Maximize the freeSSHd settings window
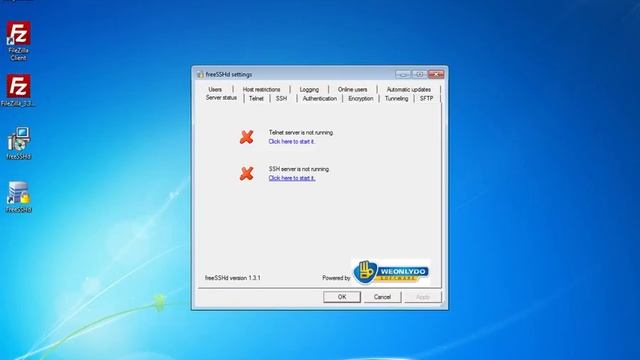 point(419,74)
